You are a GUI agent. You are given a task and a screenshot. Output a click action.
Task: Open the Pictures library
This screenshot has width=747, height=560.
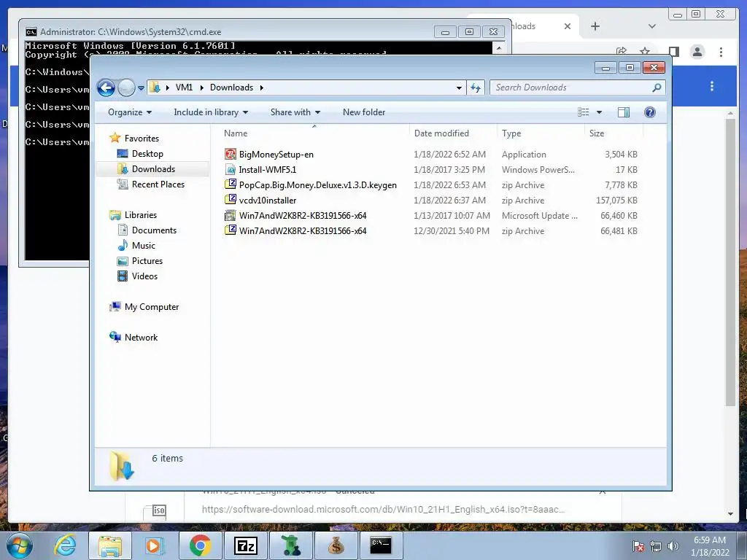[x=147, y=261]
